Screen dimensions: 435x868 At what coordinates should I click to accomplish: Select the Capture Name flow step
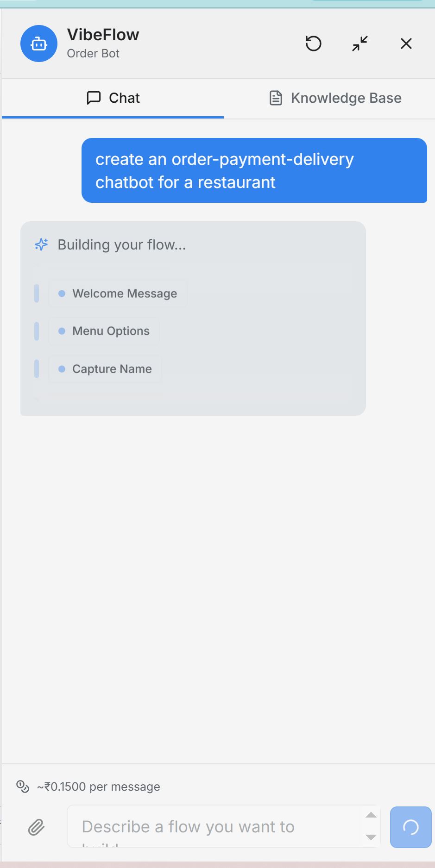(105, 369)
